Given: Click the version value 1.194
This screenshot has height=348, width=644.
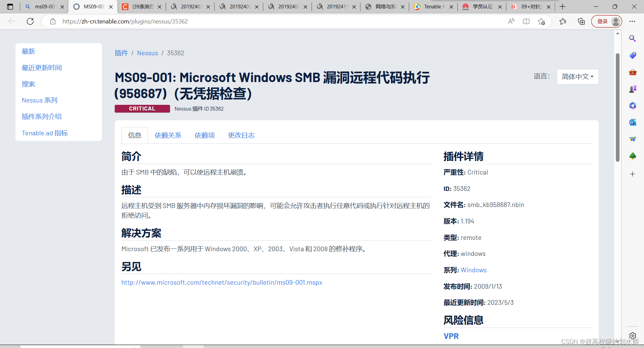Looking at the screenshot, I should coord(467,221).
